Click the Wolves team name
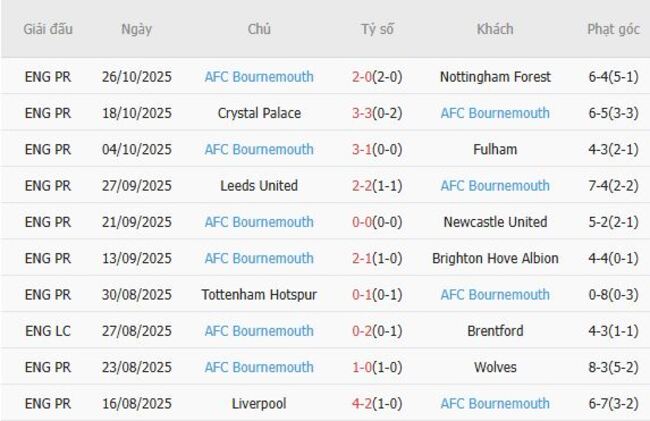Image resolution: width=650 pixels, height=421 pixels. [x=495, y=367]
